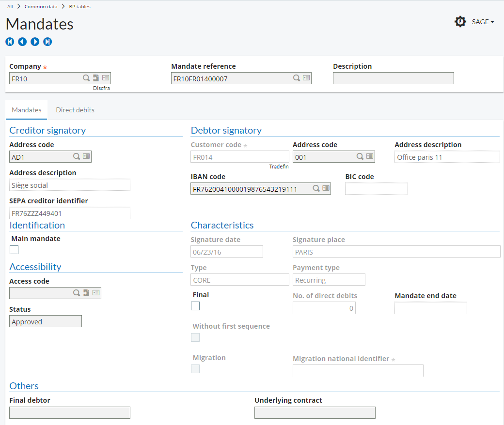Image resolution: width=504 pixels, height=425 pixels.
Task: Go to the next mandate record
Action: point(35,42)
